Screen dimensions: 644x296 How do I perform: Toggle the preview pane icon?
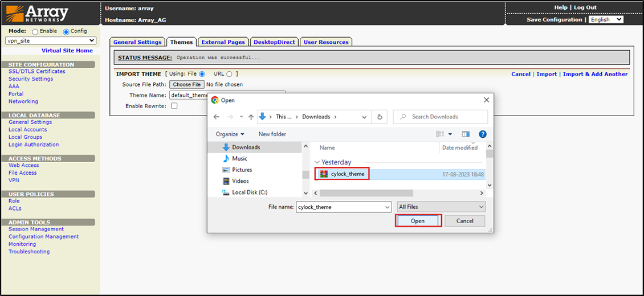tap(466, 134)
